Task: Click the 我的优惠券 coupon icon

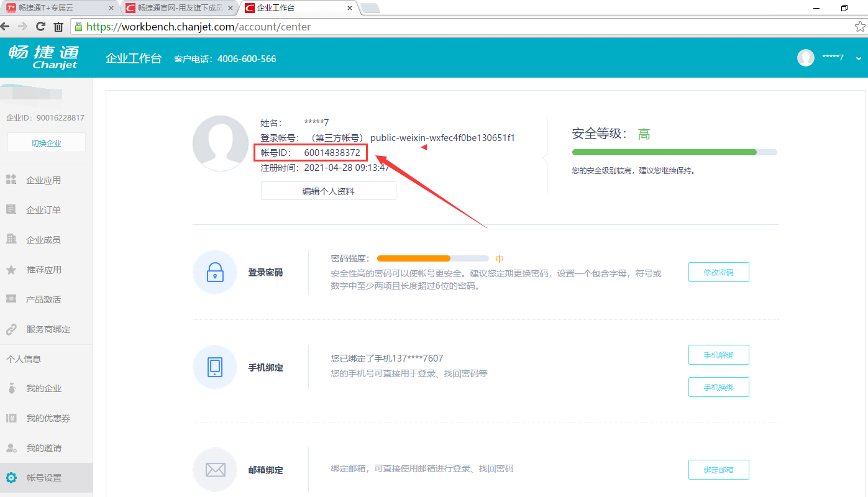Action: (x=11, y=418)
